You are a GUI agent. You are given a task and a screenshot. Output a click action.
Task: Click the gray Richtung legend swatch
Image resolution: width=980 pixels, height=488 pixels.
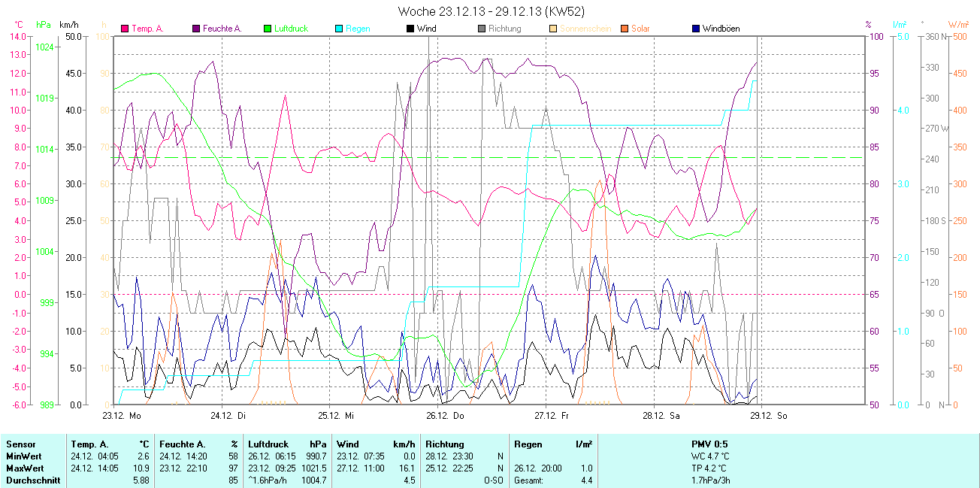click(482, 29)
